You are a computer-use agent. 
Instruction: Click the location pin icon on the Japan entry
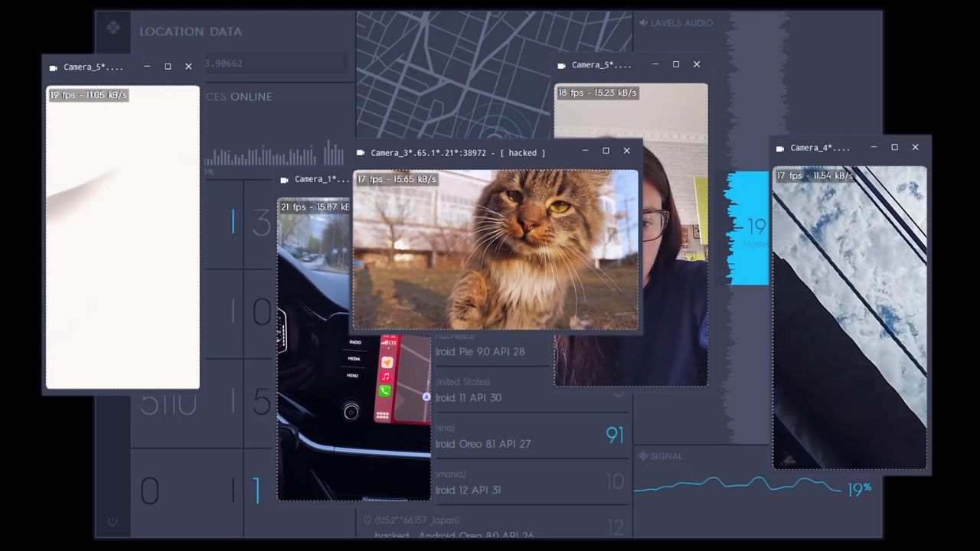pyautogui.click(x=367, y=520)
